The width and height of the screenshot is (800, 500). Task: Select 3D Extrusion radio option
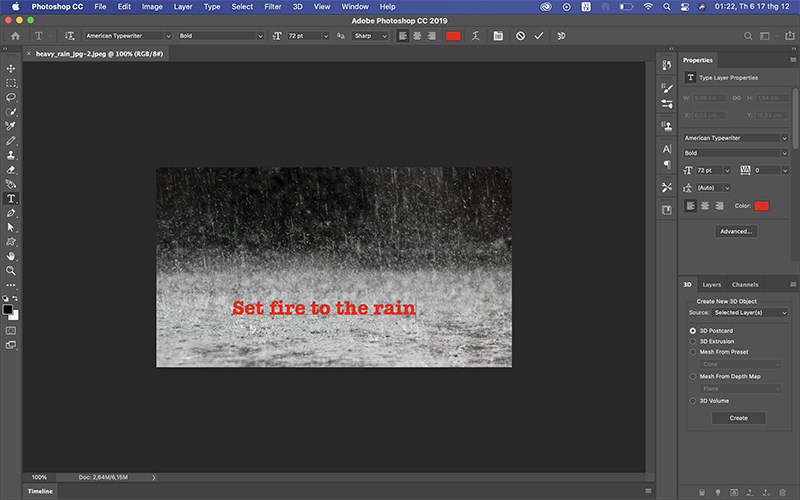tap(693, 341)
